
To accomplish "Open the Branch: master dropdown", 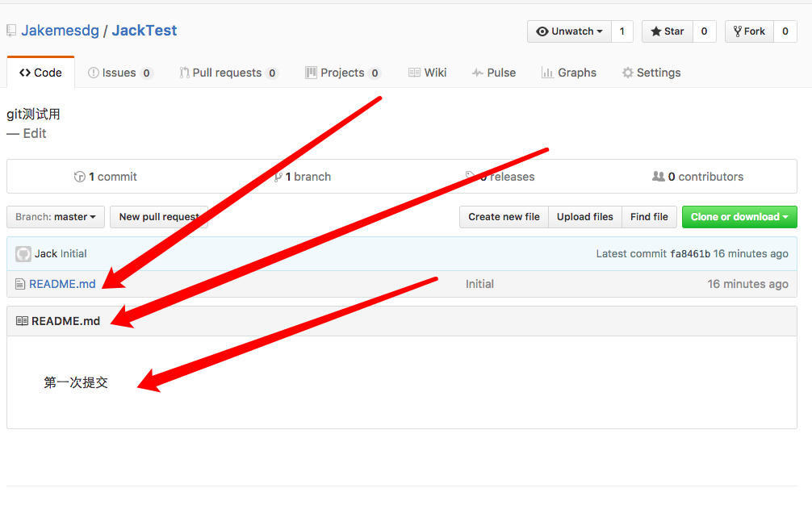I will coord(56,217).
